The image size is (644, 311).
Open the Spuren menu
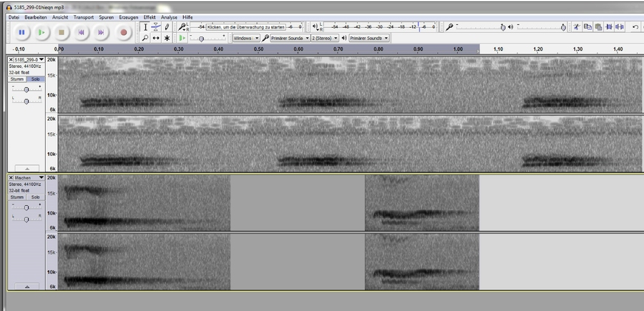point(106,17)
